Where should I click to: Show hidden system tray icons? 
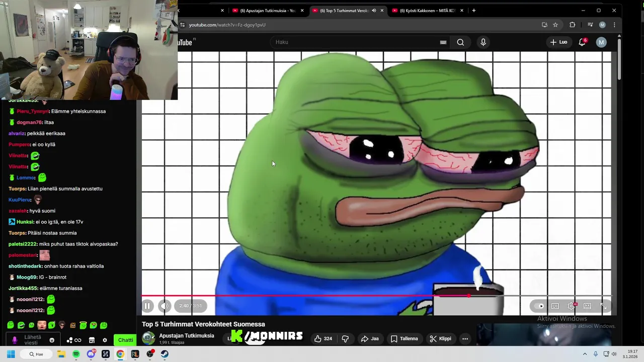[585, 354]
